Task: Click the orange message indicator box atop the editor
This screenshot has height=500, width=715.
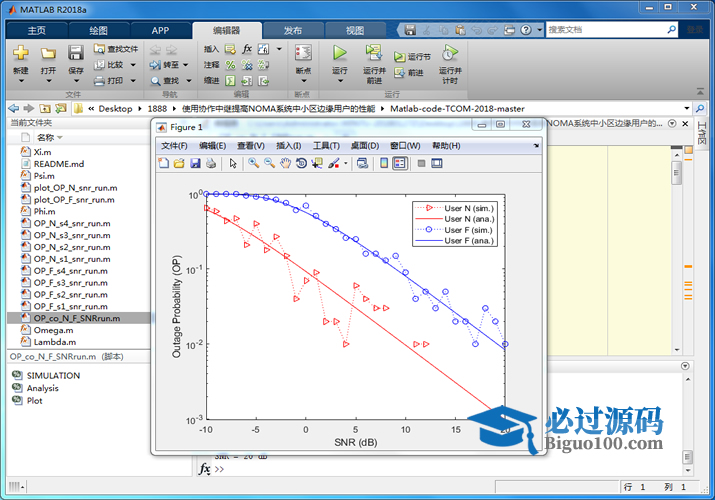Action: point(688,149)
